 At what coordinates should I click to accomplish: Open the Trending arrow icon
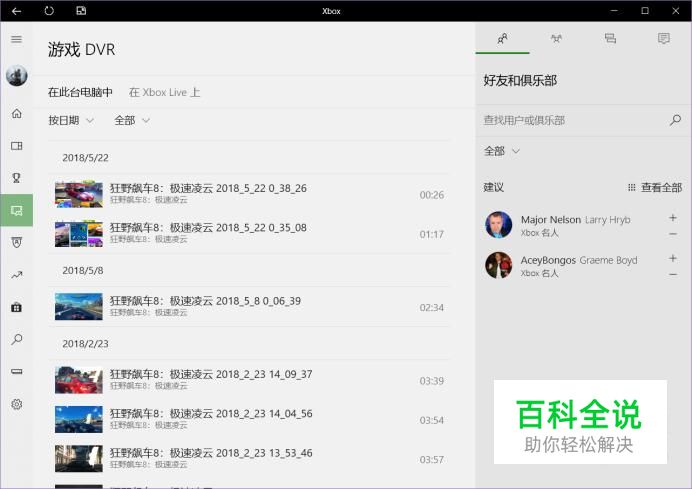point(16,275)
